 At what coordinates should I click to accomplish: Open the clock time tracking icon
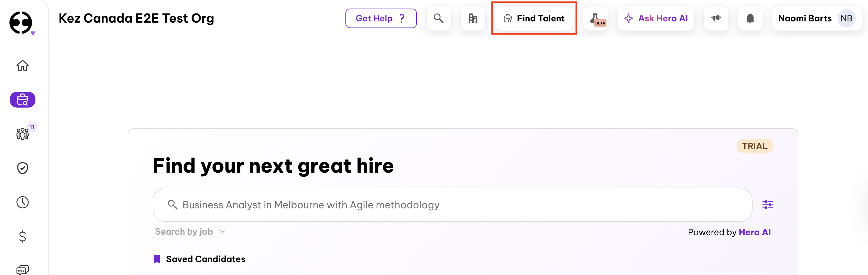coord(22,202)
